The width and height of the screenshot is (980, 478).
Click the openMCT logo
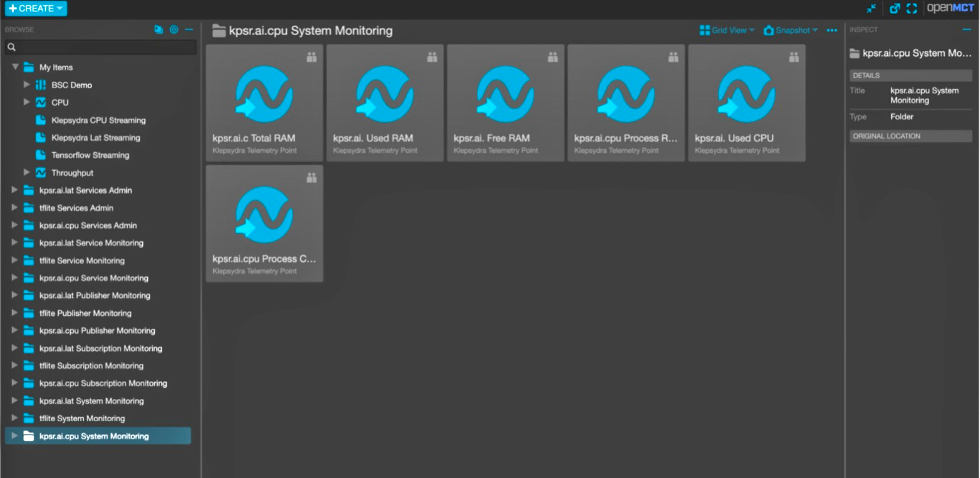tap(950, 8)
